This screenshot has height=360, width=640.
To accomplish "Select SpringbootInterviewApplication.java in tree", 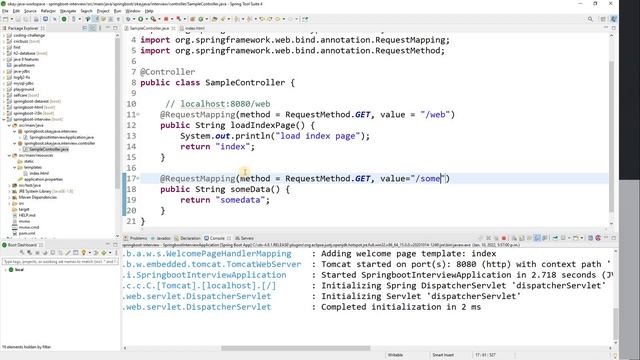I will tap(61, 137).
